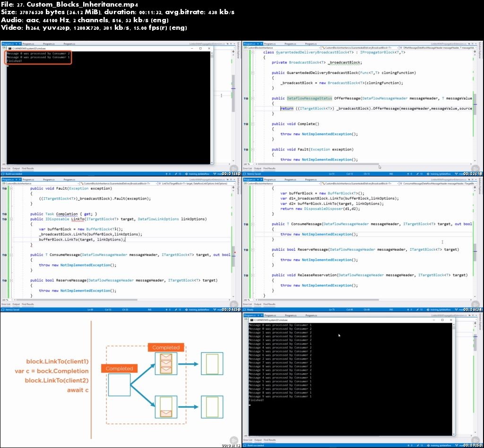Click 'private BroadcastBlock<T> _broadcastBlock;' line in 00:03:18 frame
484x448 pixels.
coord(317,63)
